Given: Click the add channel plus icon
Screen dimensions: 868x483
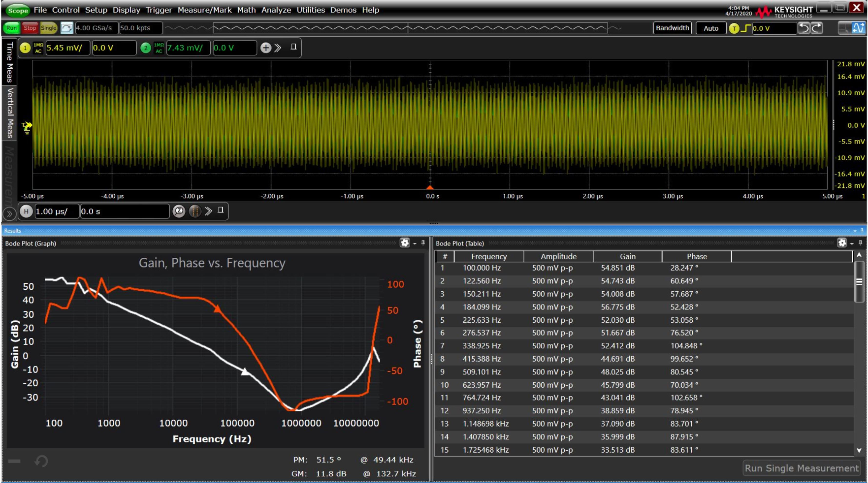Looking at the screenshot, I should point(266,48).
